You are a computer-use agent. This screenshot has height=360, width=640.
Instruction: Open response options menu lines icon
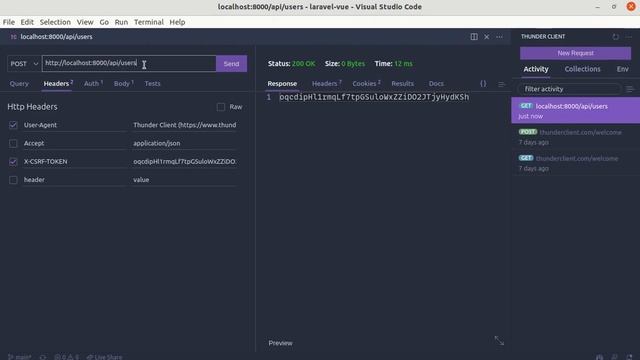pos(501,84)
